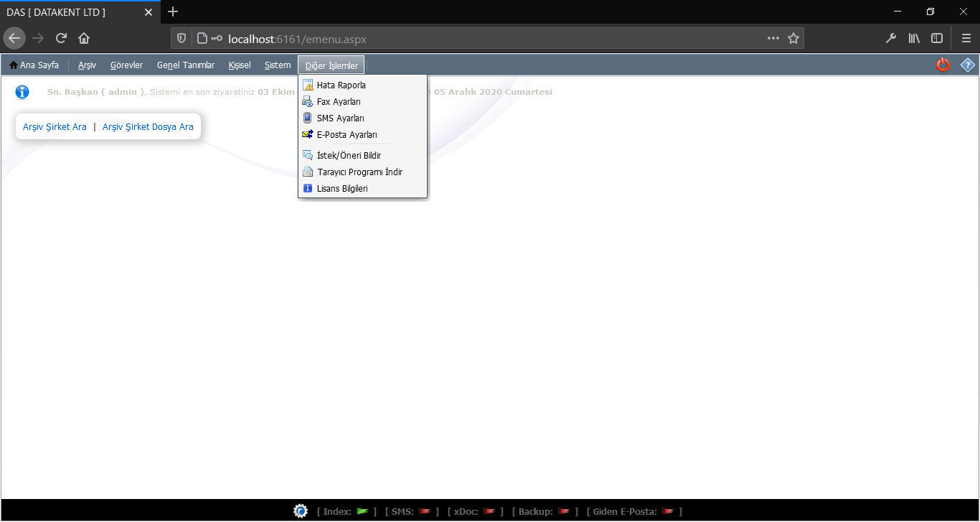Bookmark this page with star icon

tap(793, 39)
